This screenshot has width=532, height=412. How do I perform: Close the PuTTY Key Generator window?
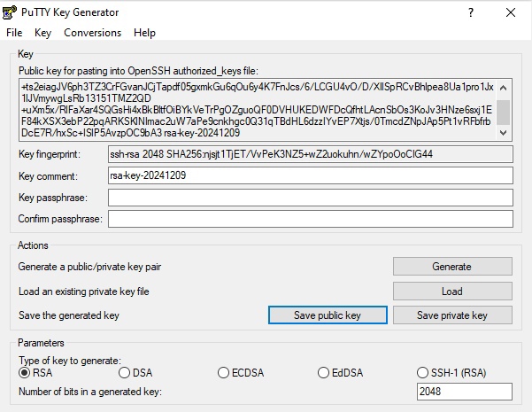(x=510, y=12)
